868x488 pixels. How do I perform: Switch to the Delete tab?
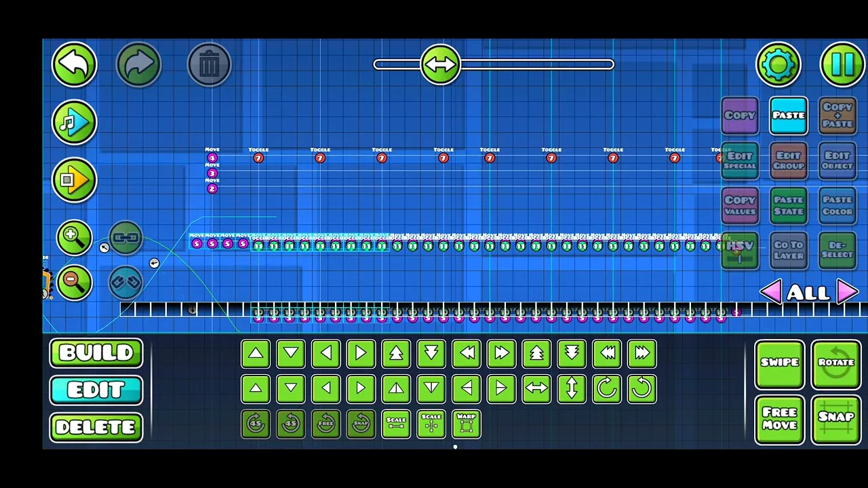click(96, 428)
